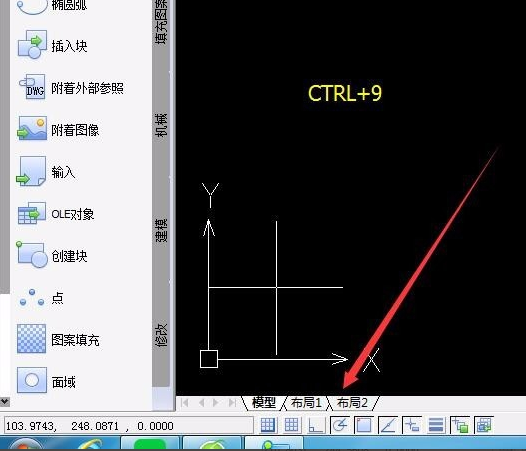Open the 布局2 layout tab
This screenshot has width=526, height=451.
click(353, 403)
